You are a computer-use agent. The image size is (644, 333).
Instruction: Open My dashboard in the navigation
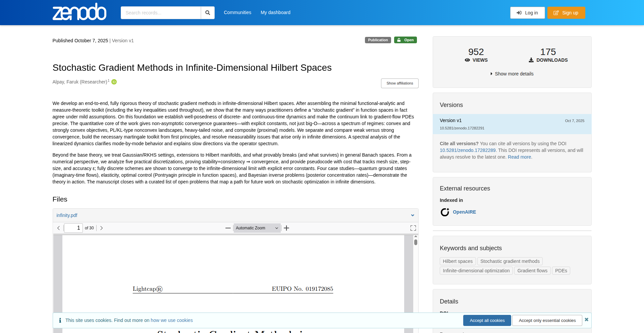coord(275,12)
